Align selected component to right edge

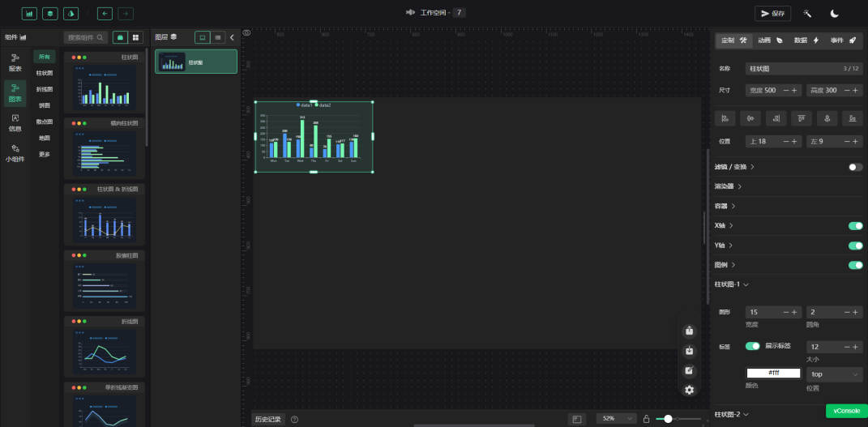click(776, 117)
